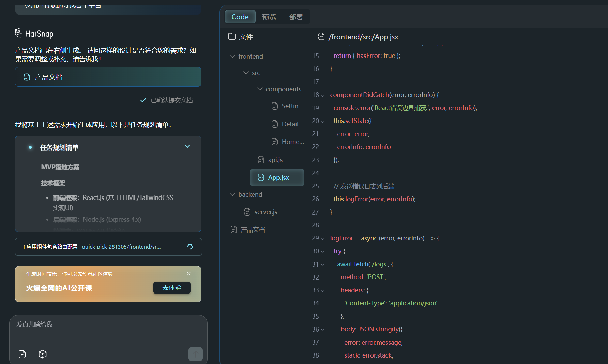The image size is (608, 364).
Task: Click the 去体验 button
Action: click(x=172, y=288)
